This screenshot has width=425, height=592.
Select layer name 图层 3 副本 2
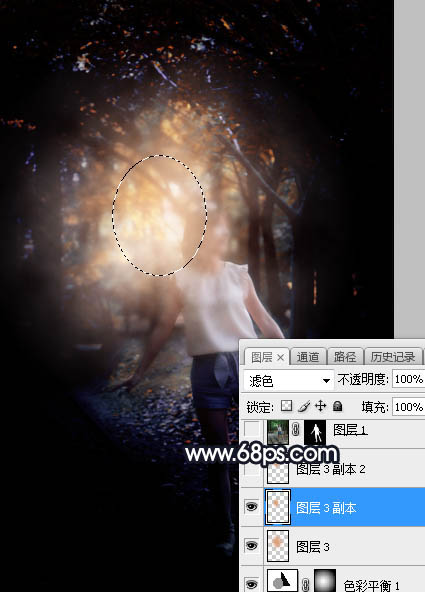tap(331, 469)
